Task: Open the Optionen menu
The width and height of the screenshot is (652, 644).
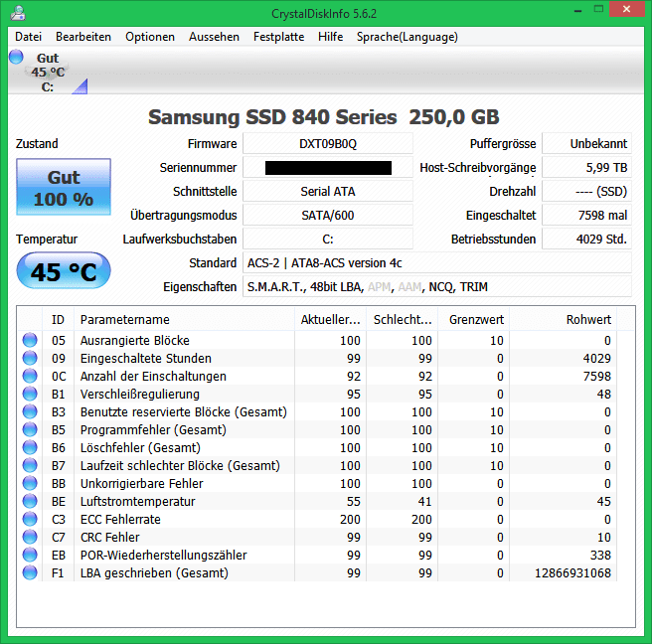Action: click(150, 37)
